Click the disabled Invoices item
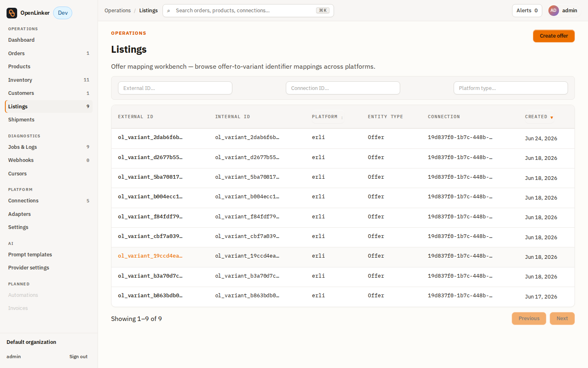 (x=49, y=308)
